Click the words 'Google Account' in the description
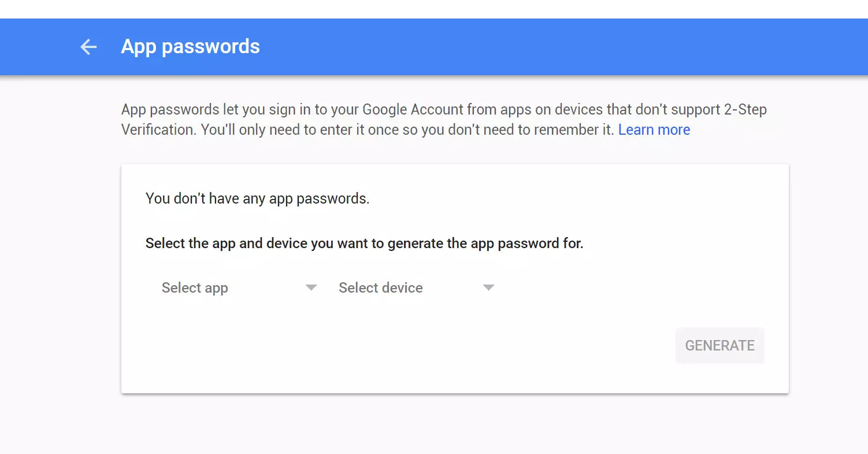The height and width of the screenshot is (454, 868). coord(405,109)
